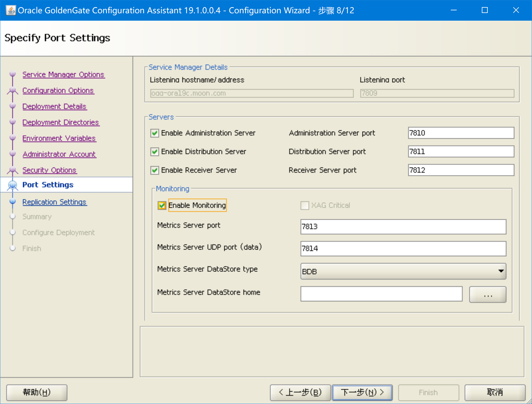Click the 下一步(N) next button
532x404 pixels.
pos(362,392)
